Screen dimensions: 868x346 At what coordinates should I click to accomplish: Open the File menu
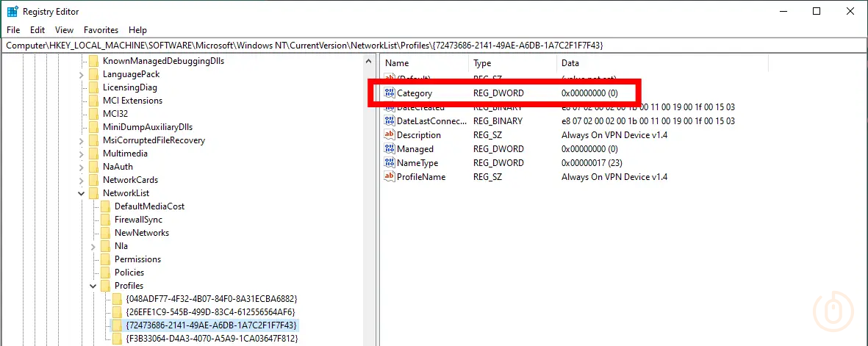pyautogui.click(x=13, y=30)
